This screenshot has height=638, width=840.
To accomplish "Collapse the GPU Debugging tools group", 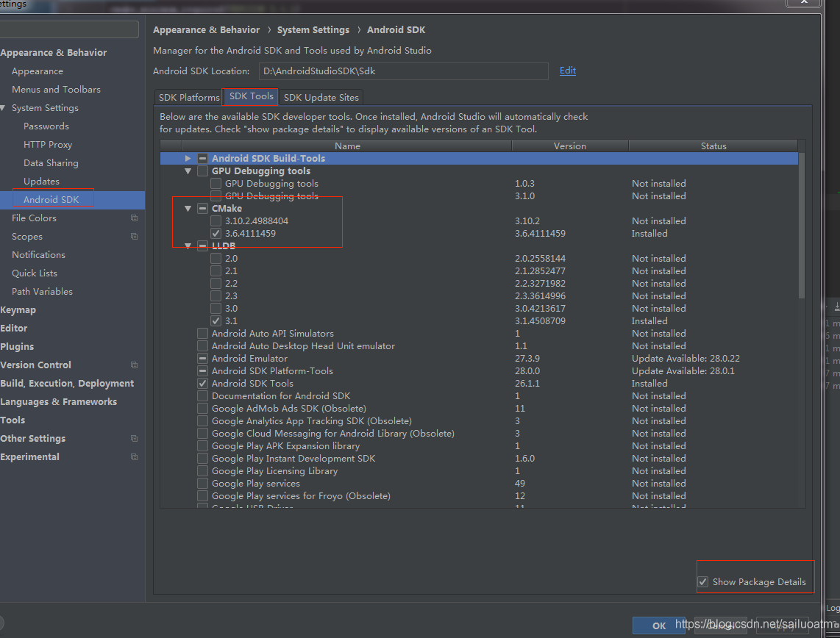I will [x=188, y=171].
